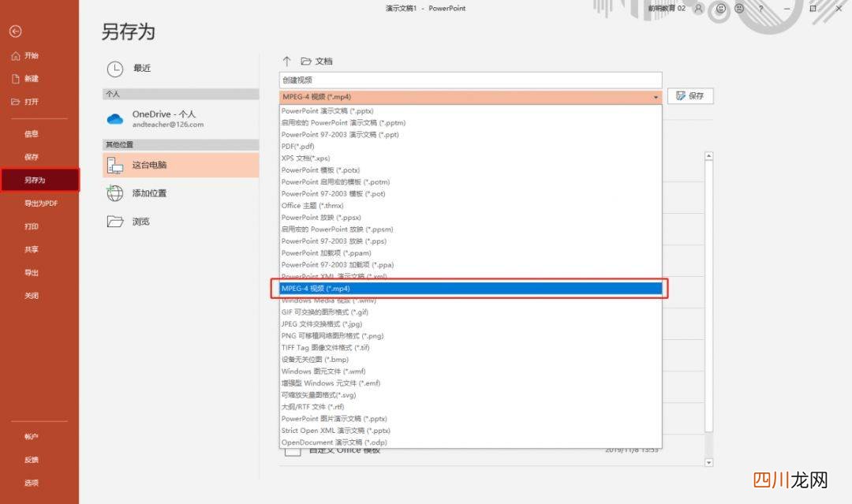Click the file list scroll up arrow

708,156
